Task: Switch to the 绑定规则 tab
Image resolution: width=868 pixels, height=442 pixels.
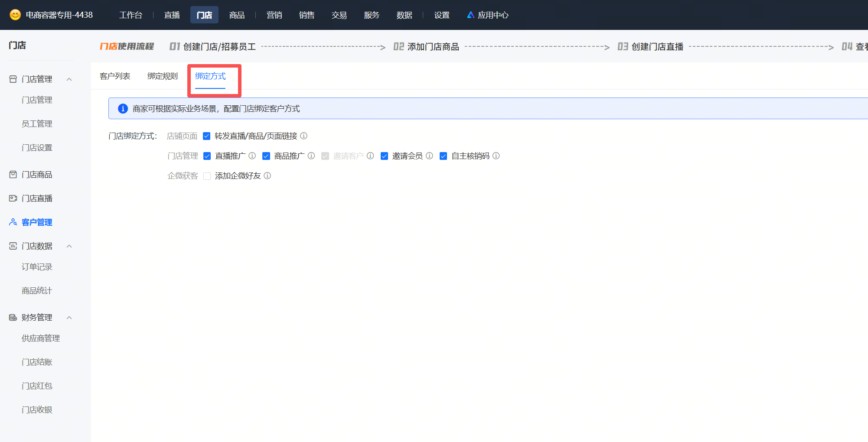Action: click(163, 76)
